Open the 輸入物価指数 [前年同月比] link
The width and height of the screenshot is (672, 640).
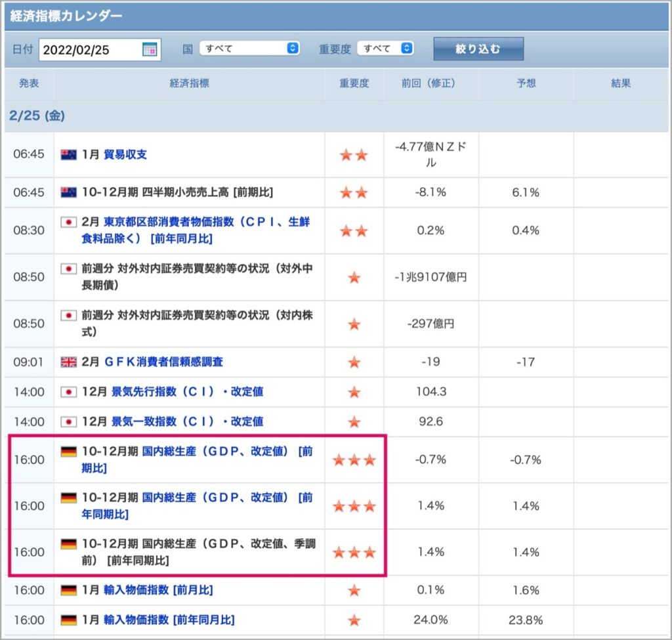169,620
